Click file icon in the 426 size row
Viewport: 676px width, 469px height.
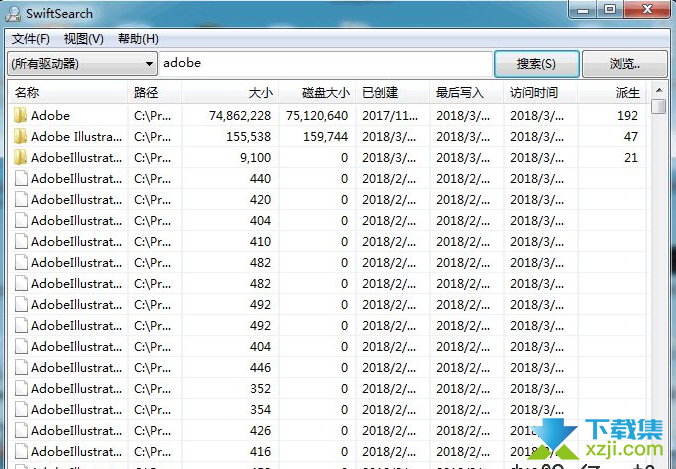(x=21, y=431)
